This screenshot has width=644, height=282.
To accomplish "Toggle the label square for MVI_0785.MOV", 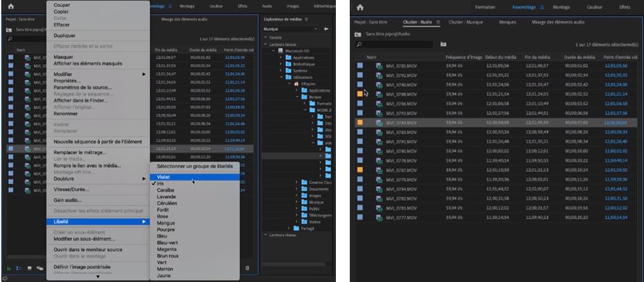I will [359, 65].
